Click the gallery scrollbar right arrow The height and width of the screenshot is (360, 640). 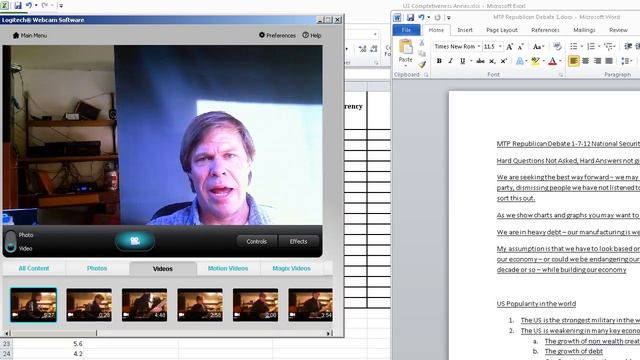pos(329,333)
